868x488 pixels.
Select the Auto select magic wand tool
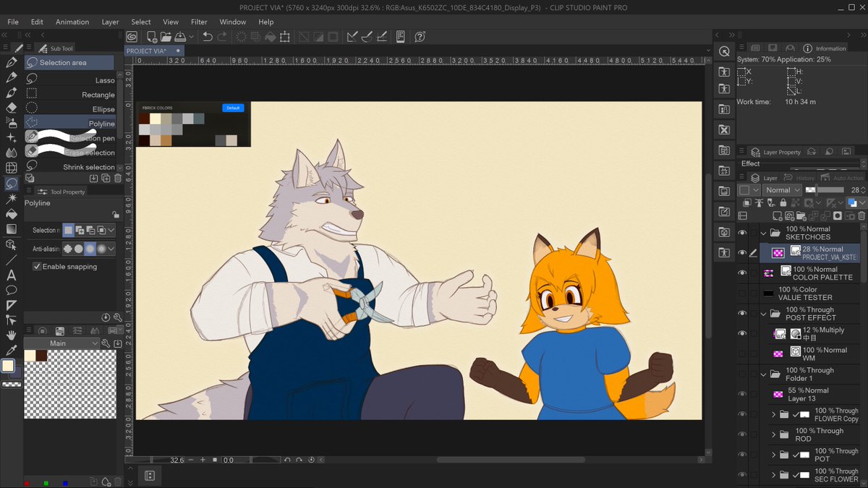pos(11,198)
